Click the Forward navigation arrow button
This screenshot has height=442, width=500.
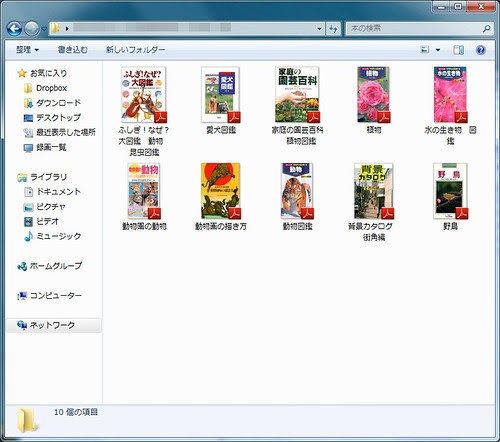(x=32, y=29)
